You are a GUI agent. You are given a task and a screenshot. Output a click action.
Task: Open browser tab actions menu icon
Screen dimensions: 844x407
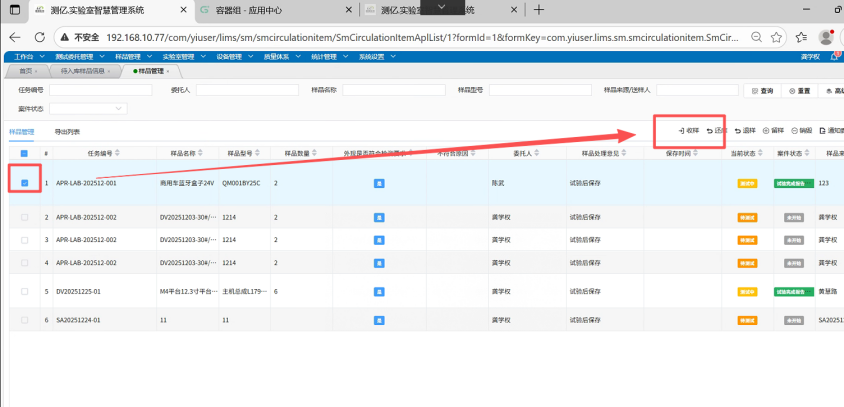15,10
